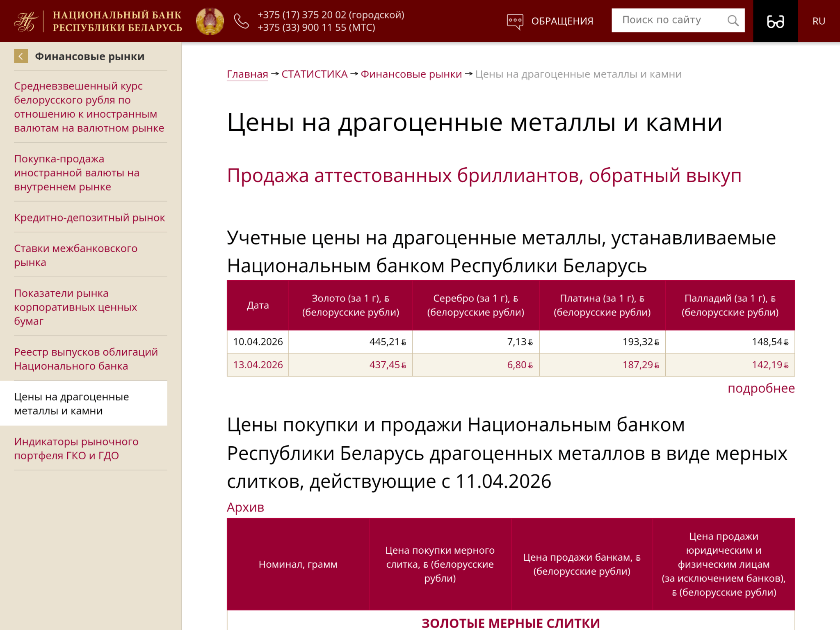840x630 pixels.
Task: Click the search magnifier icon
Action: pos(733,21)
